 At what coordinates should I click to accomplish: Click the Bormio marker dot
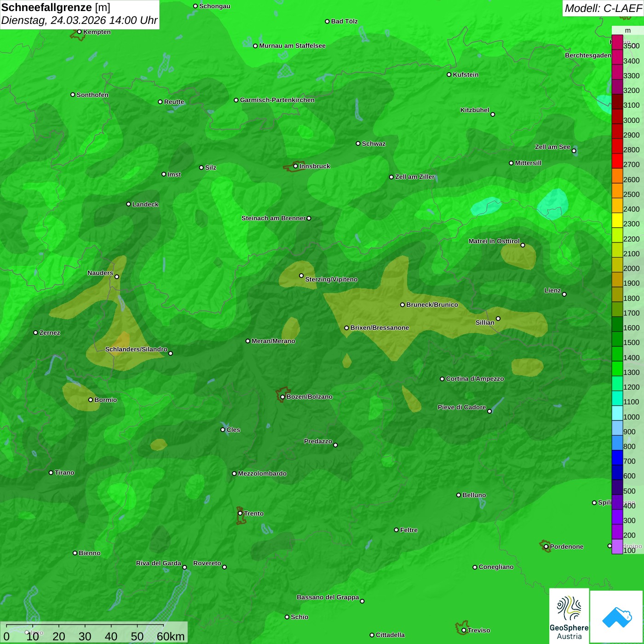click(91, 400)
